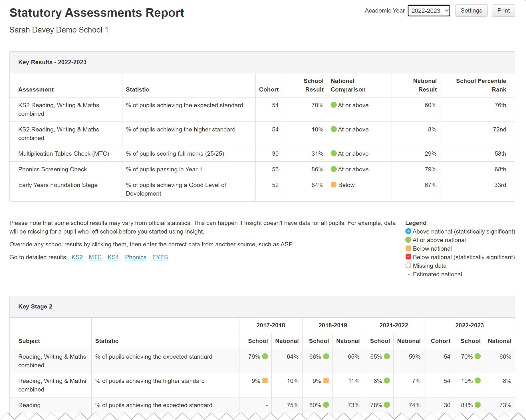Image resolution: width=526 pixels, height=420 pixels.
Task: Click the Key Stage 2 section heading
Action: 35,307
